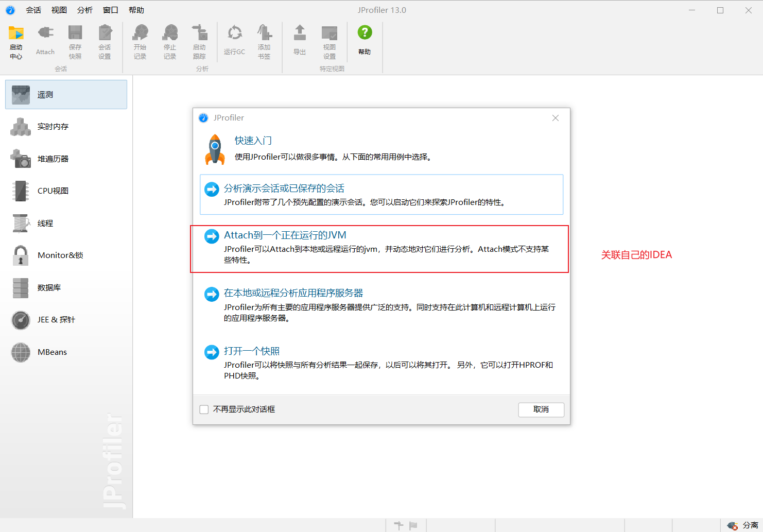This screenshot has width=763, height=532.
Task: Close the JProfiler quick start dialog
Action: [x=556, y=118]
